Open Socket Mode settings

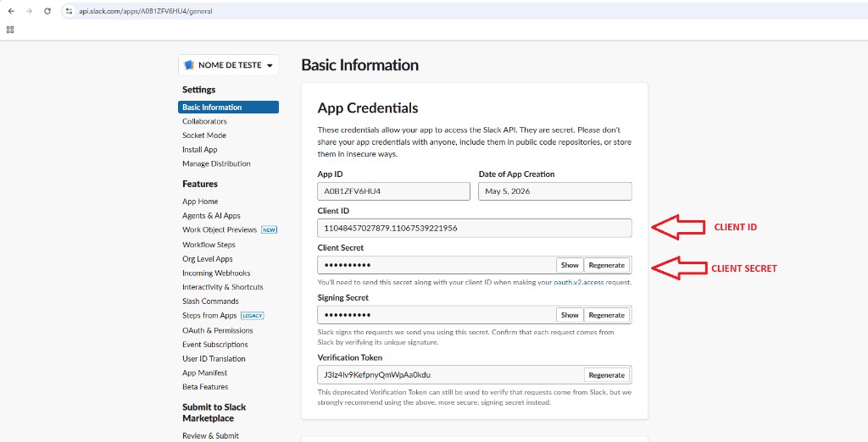pyautogui.click(x=204, y=135)
